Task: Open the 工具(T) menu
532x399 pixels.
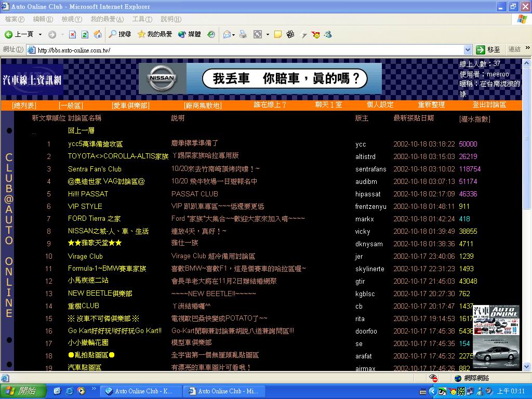Action: coord(142,19)
